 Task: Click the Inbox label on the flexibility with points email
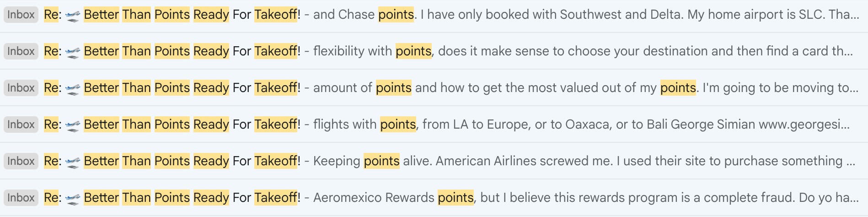[21, 51]
